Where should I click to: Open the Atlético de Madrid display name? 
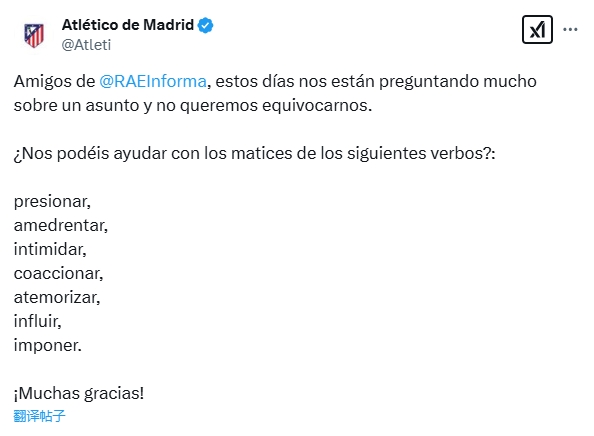128,25
